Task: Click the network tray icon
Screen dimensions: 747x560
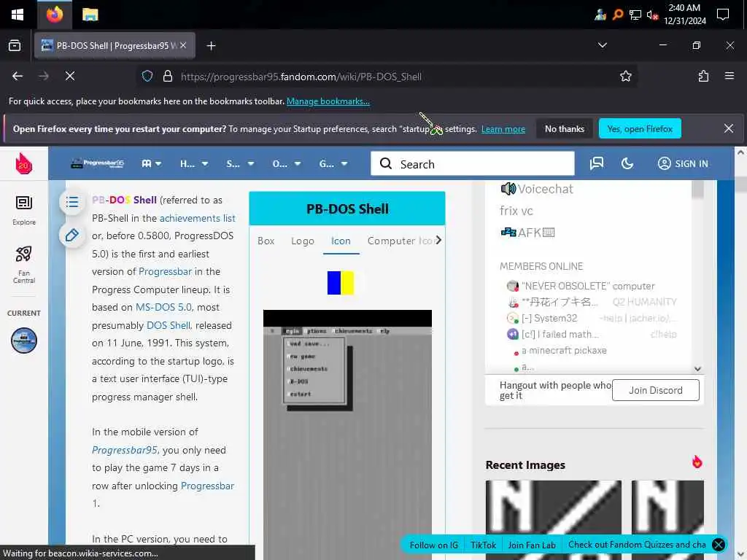Action: click(x=635, y=15)
